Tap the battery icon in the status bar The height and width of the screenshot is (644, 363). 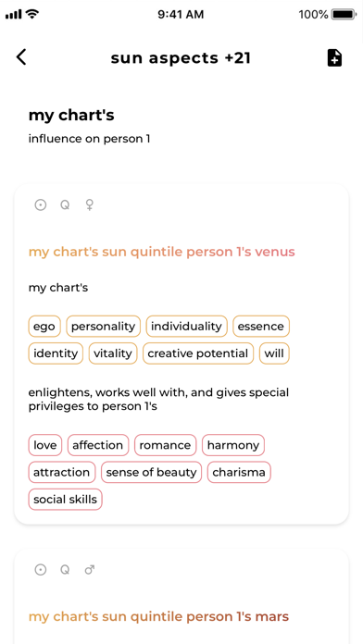[x=344, y=15]
